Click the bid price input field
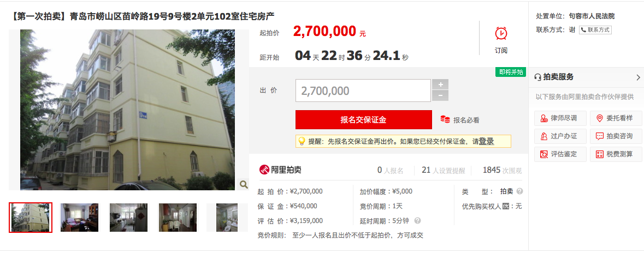Screen dimensions: 644x253 (363, 91)
